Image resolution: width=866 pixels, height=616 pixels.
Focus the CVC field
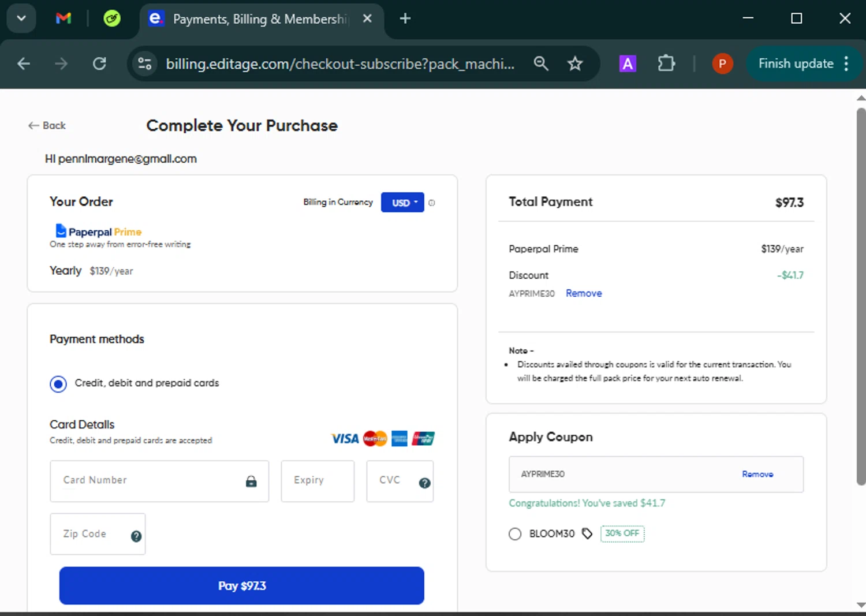pos(400,481)
